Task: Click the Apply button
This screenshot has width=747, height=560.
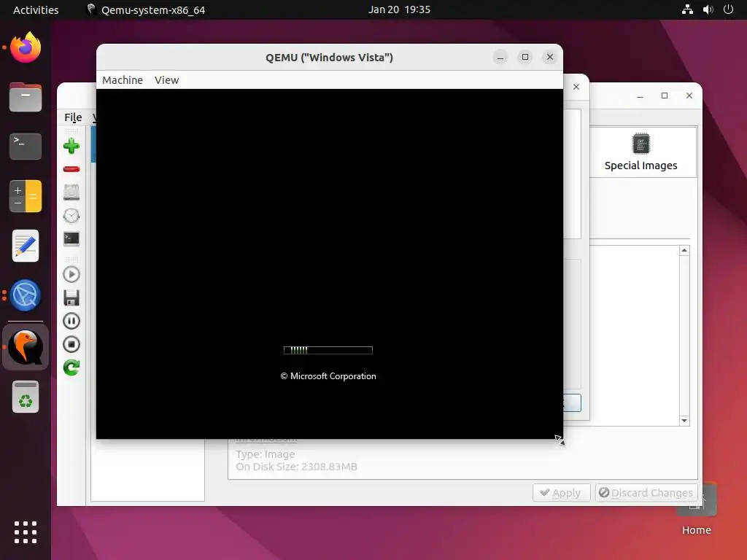Action: coord(561,492)
